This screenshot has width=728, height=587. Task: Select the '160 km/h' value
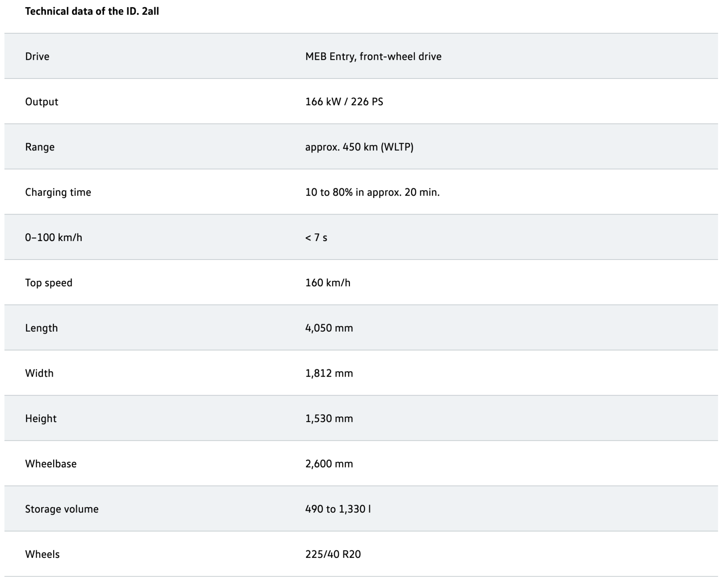pyautogui.click(x=328, y=283)
